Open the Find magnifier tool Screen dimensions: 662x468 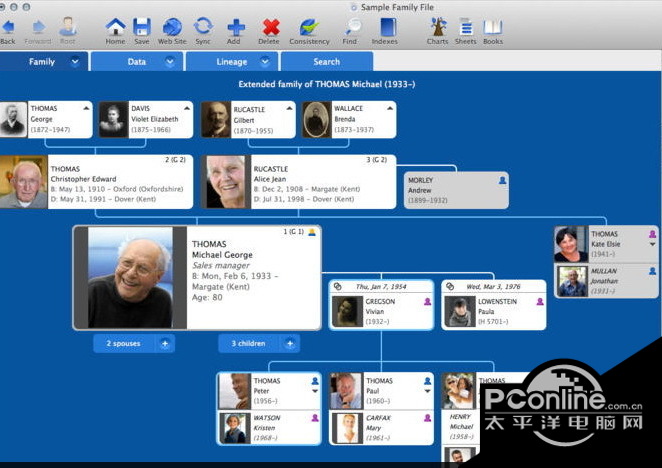click(x=349, y=27)
